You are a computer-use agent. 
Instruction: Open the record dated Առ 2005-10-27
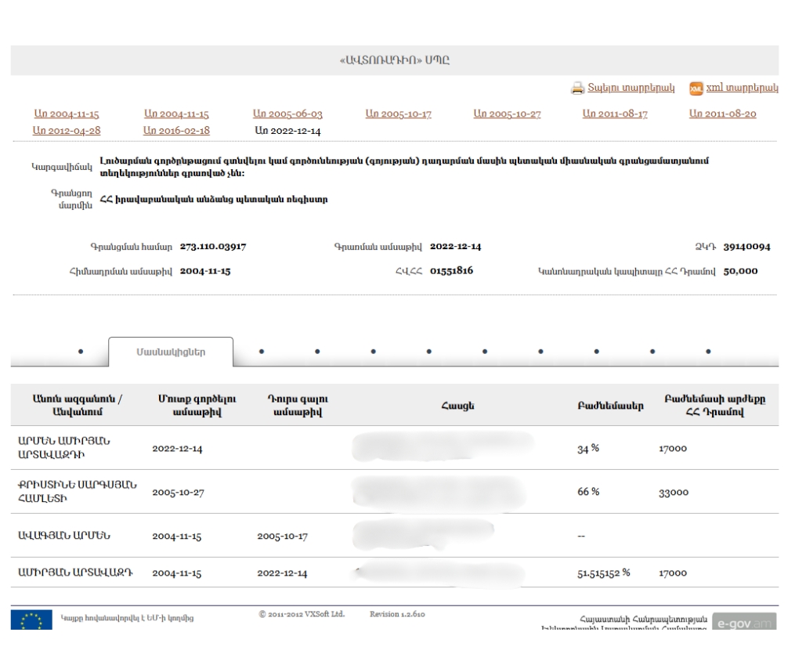click(x=508, y=115)
